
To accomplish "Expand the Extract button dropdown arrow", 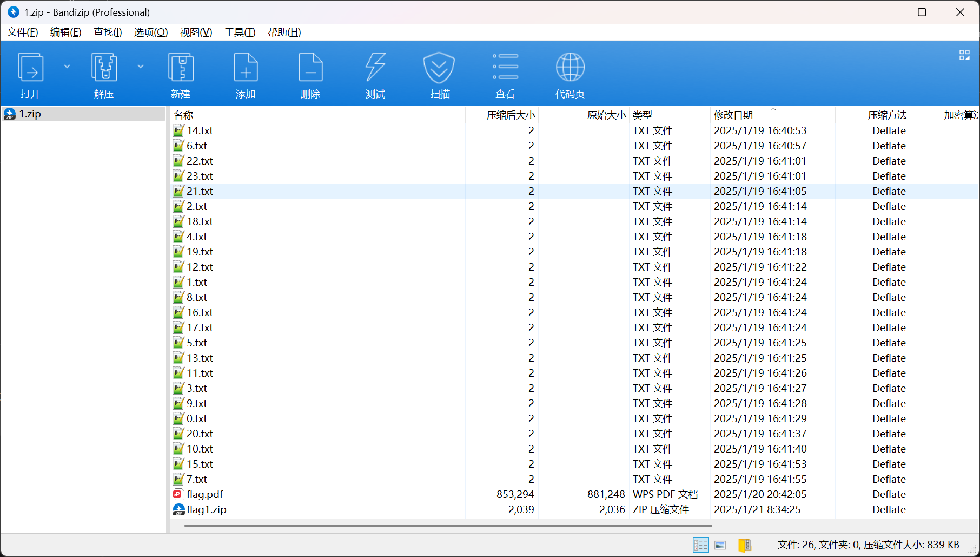I will (x=141, y=67).
